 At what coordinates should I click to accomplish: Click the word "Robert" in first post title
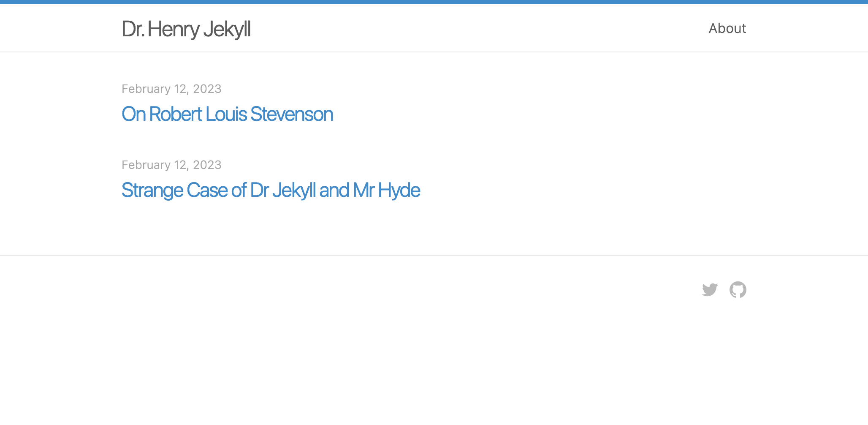pyautogui.click(x=176, y=114)
